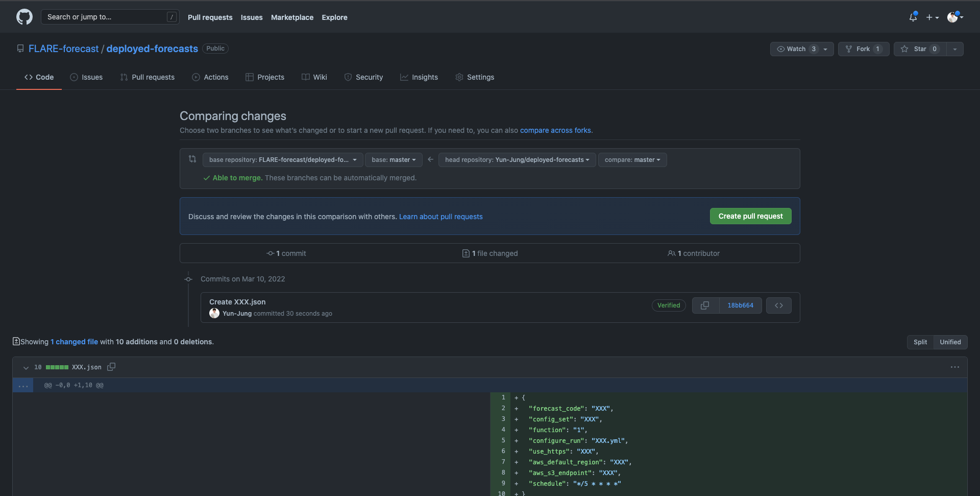Open the Security tab

(x=363, y=77)
